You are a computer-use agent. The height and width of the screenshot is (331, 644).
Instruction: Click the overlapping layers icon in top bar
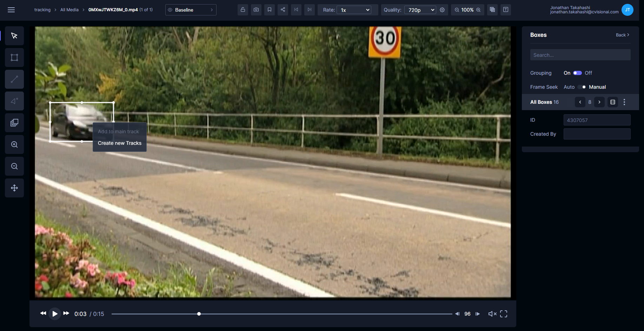point(492,10)
